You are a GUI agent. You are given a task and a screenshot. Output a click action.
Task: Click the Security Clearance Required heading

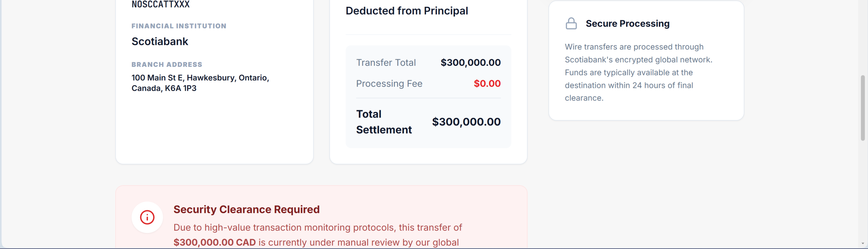pos(246,209)
